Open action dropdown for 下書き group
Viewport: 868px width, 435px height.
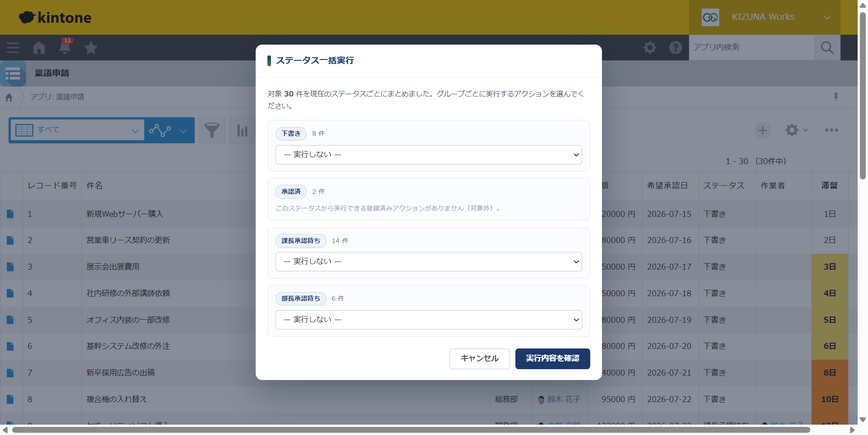coord(428,155)
